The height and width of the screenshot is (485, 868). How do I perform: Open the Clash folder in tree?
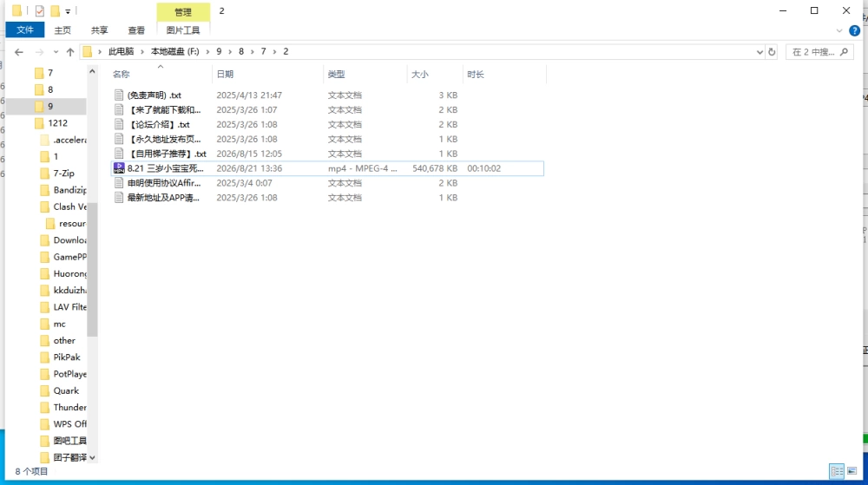pyautogui.click(x=69, y=206)
